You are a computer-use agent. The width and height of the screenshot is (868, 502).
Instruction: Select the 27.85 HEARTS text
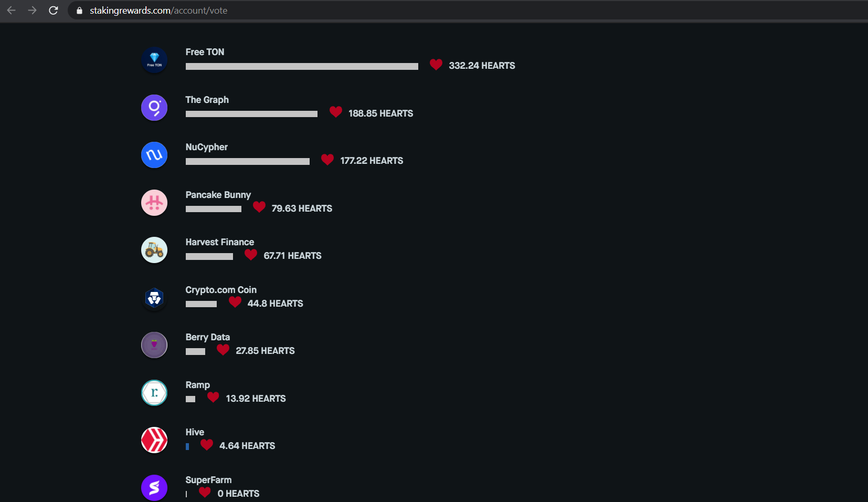click(x=265, y=351)
